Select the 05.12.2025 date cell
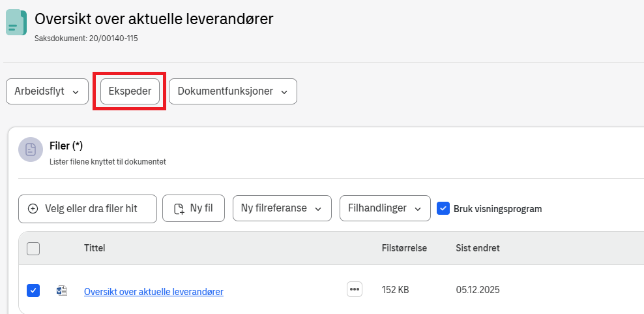Screen dimensions: 644x314 tap(478, 290)
